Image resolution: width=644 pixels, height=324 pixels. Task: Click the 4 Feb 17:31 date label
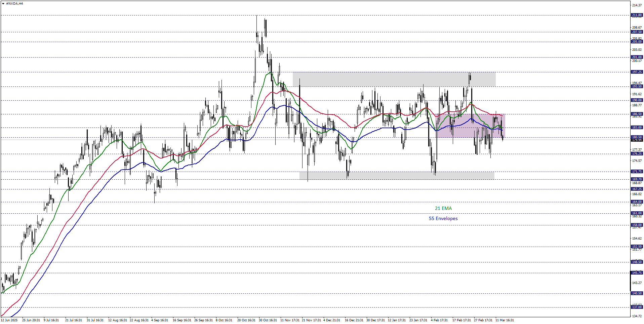tap(439, 320)
